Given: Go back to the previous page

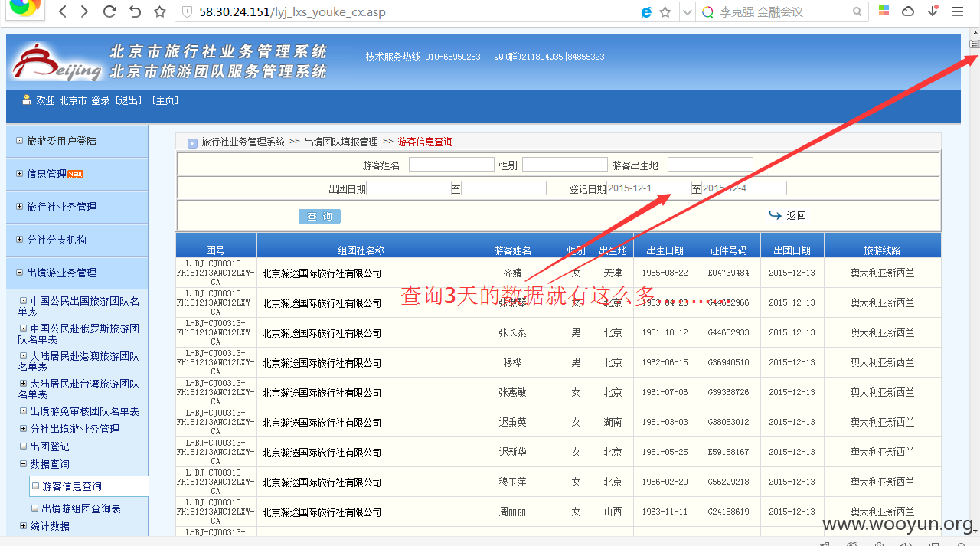Looking at the screenshot, I should (63, 11).
